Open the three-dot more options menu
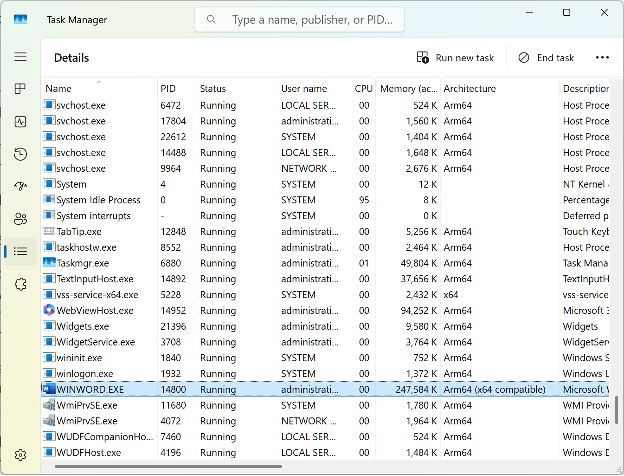 (x=602, y=58)
